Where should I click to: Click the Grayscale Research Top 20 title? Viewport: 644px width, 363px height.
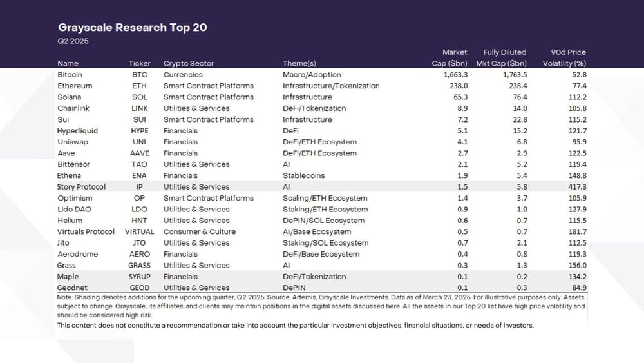132,28
